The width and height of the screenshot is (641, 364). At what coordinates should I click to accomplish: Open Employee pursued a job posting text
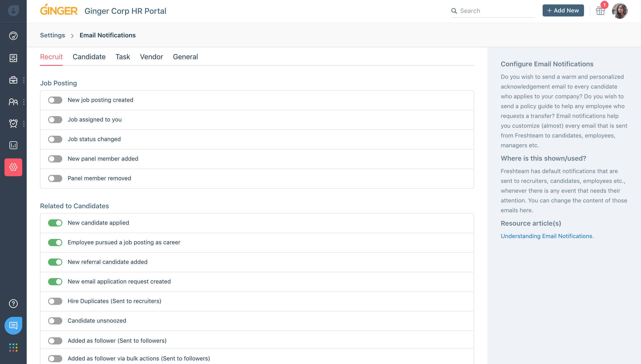(124, 242)
